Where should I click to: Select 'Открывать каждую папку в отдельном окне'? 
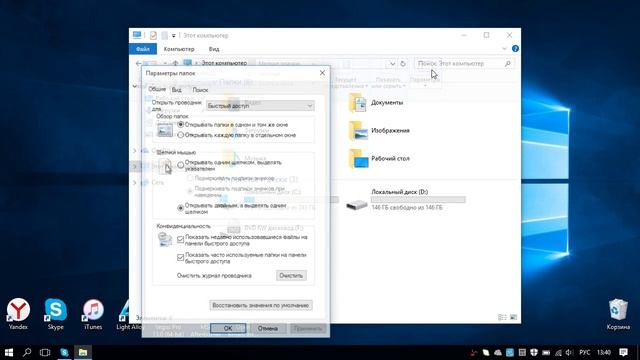click(x=181, y=135)
